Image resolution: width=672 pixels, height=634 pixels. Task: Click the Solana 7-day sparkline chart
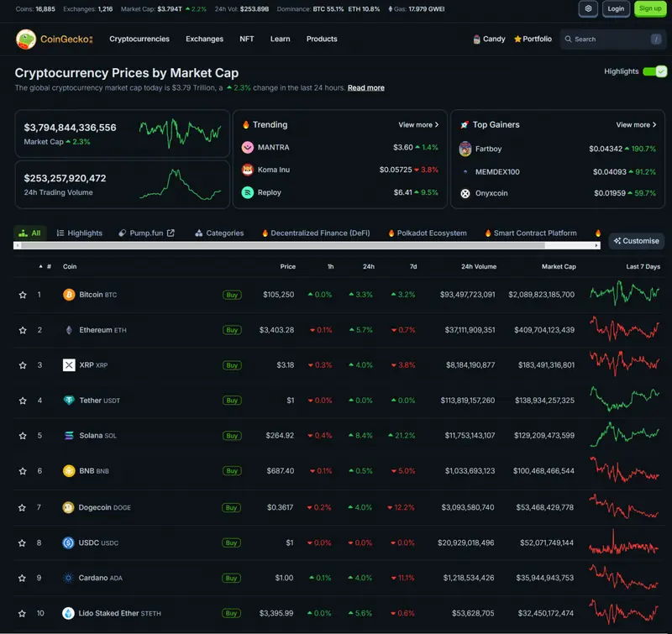[624, 434]
